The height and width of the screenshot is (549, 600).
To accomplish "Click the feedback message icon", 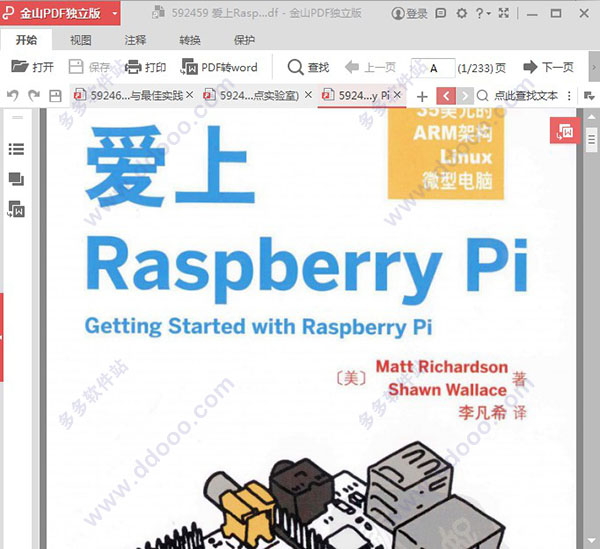I will pyautogui.click(x=441, y=13).
